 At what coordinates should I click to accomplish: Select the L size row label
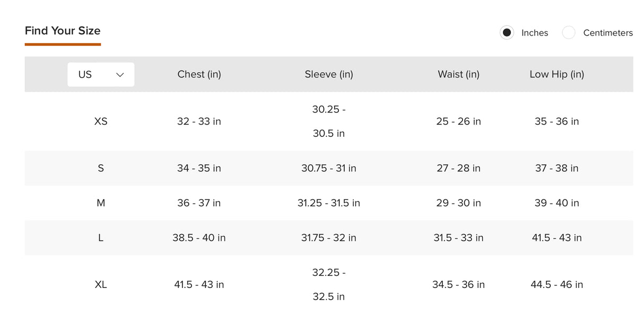pyautogui.click(x=101, y=238)
